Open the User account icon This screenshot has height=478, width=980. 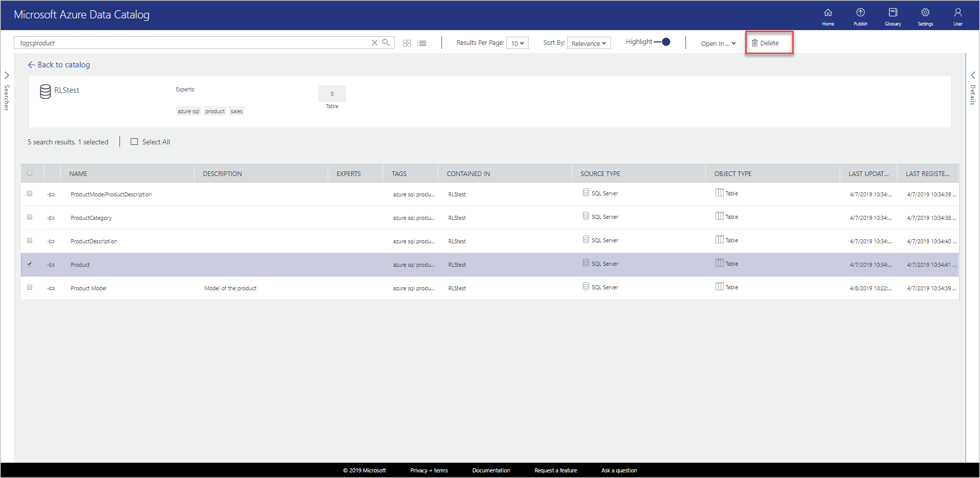click(958, 16)
